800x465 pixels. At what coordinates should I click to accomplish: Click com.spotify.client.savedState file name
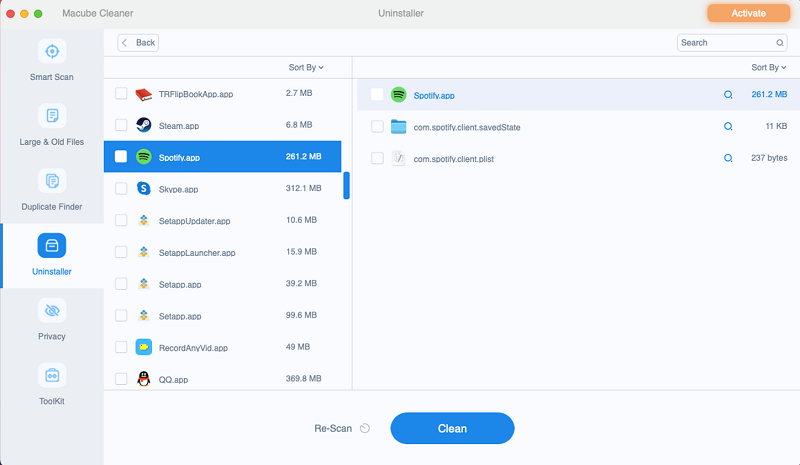click(x=467, y=128)
